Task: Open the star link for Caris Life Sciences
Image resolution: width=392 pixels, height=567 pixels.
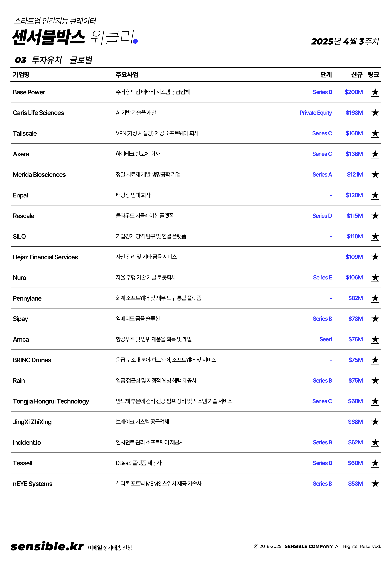Action: 375,113
